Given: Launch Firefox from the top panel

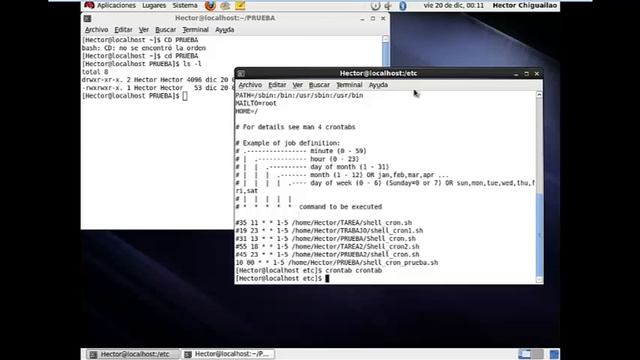Looking at the screenshot, I should (210, 5).
